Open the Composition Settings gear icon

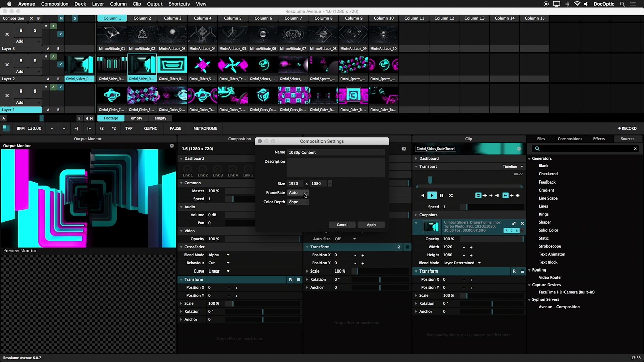tap(404, 149)
